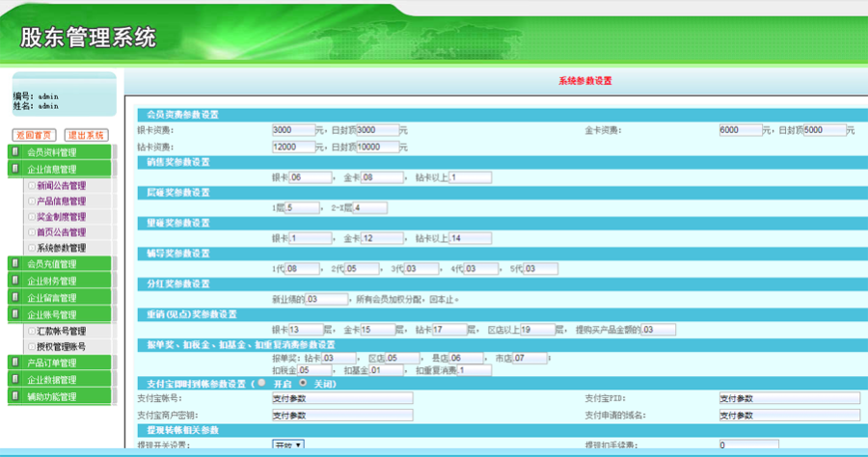Image resolution: width=868 pixels, height=457 pixels.
Task: Open 奖金制度管理 submenu item
Action: tap(61, 216)
